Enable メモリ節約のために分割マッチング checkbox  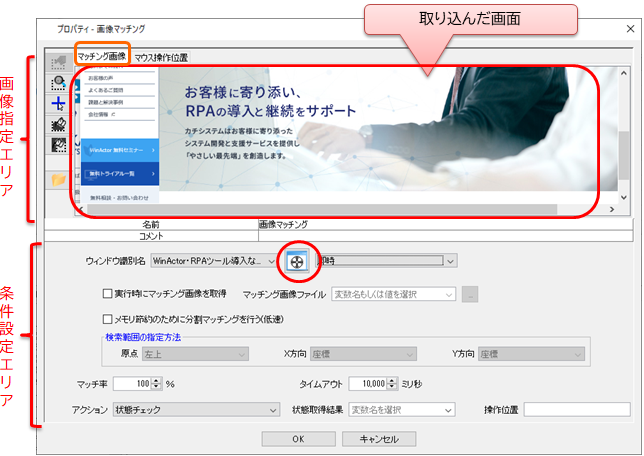tap(107, 319)
